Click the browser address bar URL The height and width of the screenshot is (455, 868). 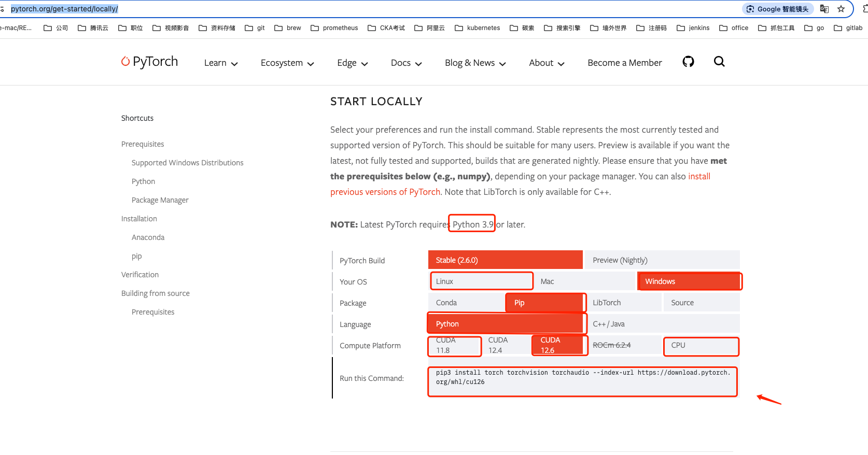pos(64,9)
